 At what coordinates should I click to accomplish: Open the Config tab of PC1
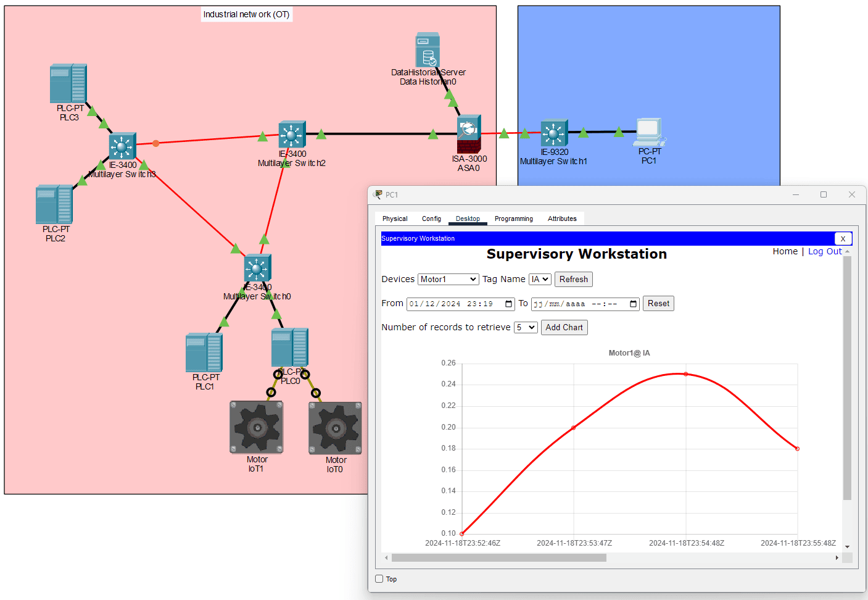coord(431,219)
